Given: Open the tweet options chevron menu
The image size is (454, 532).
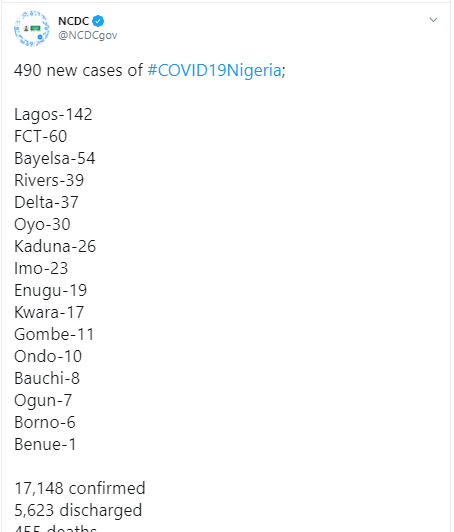Looking at the screenshot, I should tap(433, 20).
